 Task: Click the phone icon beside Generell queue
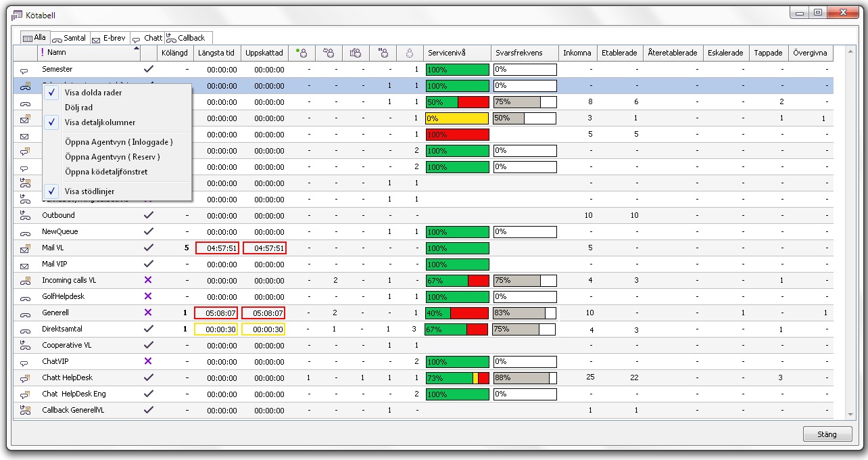(25, 313)
